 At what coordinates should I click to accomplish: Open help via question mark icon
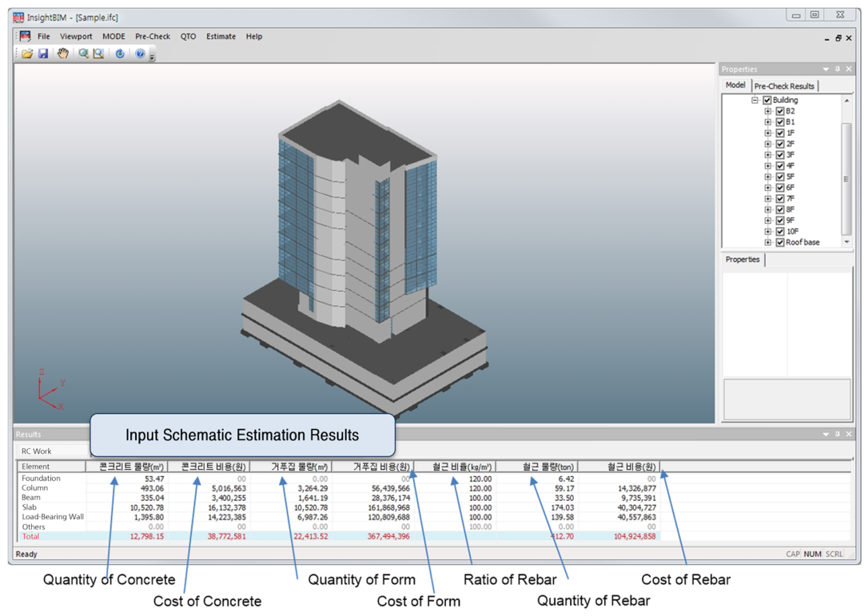click(140, 54)
